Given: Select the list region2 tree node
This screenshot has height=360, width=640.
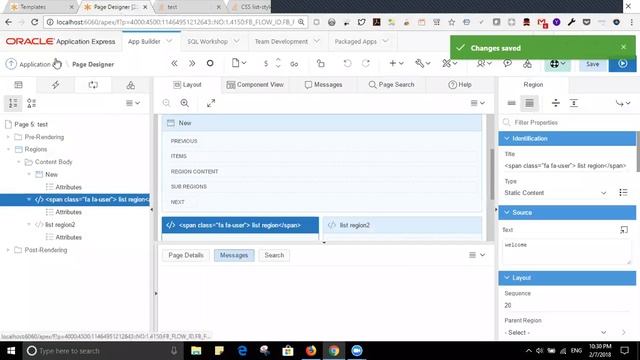Looking at the screenshot, I should click(60, 224).
